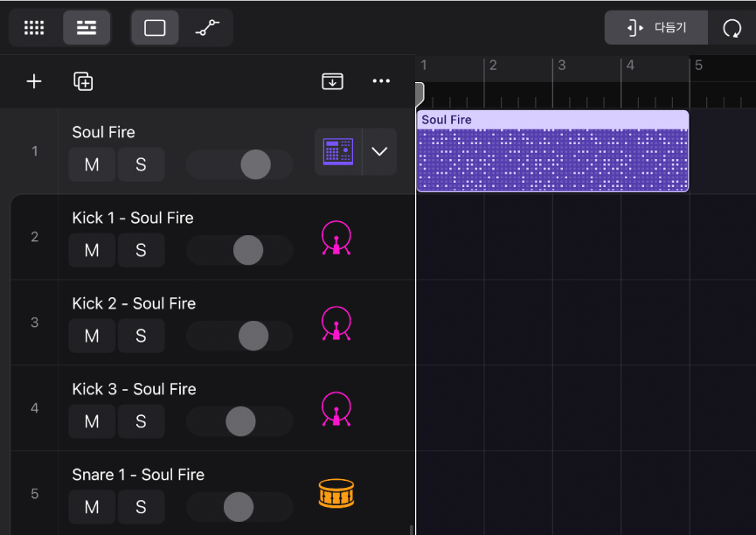This screenshot has width=756, height=535.
Task: Select the automation curve tool icon
Action: 207,27
